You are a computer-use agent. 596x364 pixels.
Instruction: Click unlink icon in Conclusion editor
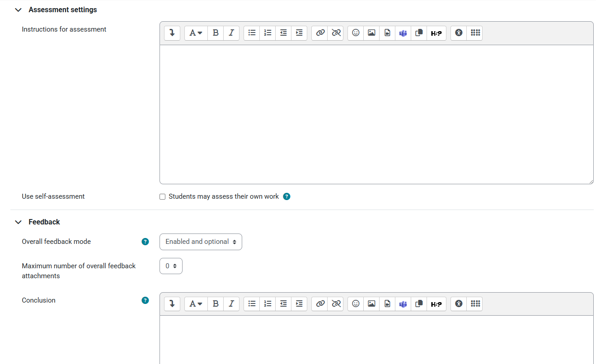pyautogui.click(x=336, y=304)
